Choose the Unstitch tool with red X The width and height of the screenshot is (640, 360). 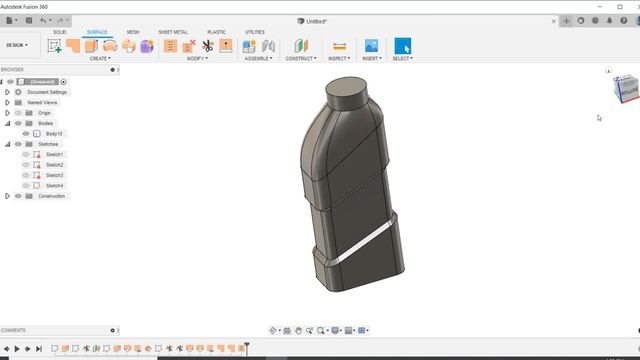click(189, 46)
